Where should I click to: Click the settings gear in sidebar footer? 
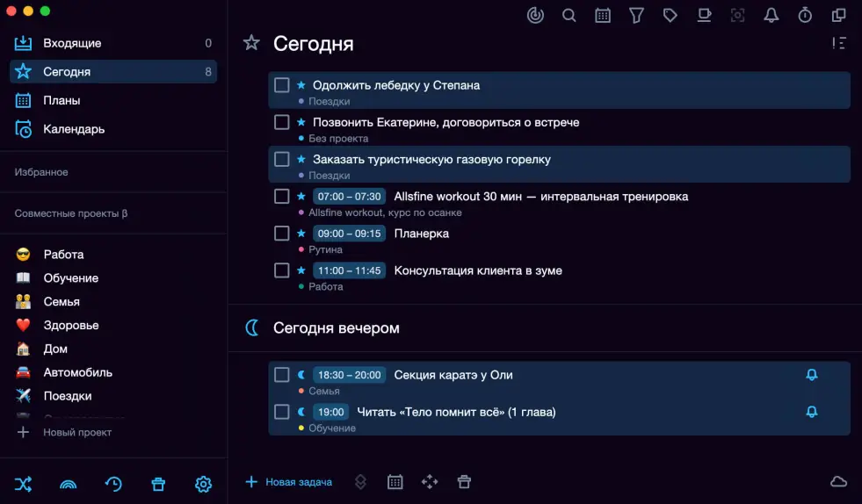203,484
